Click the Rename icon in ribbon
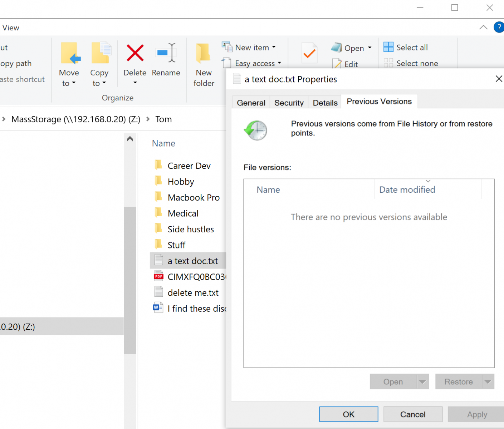504x429 pixels. (166, 53)
